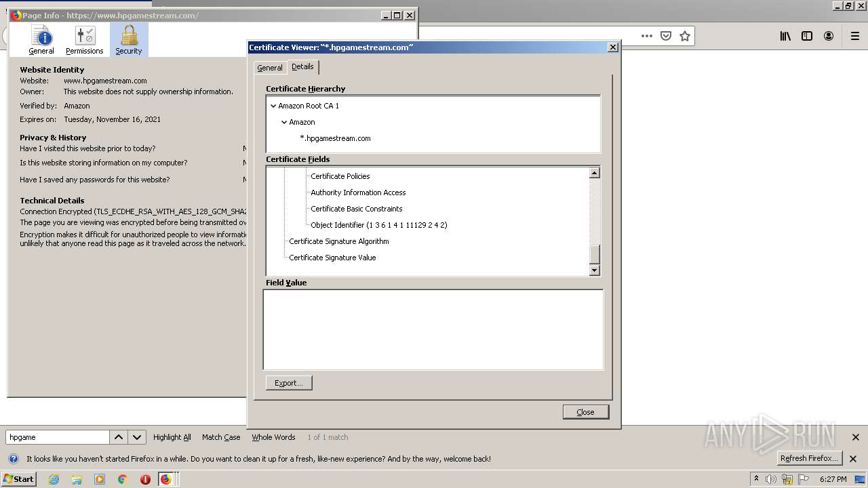Click expiry date Tuesday, November 16, 2021
868x488 pixels.
112,119
